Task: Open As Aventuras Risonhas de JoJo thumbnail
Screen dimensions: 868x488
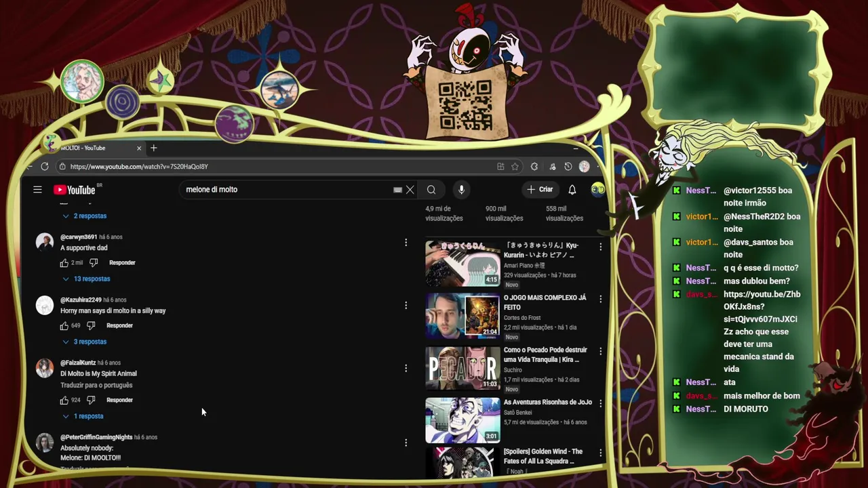Action: click(x=462, y=420)
